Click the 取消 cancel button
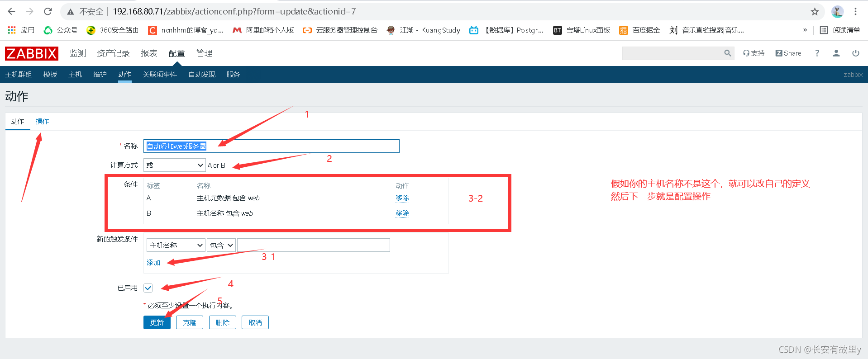Viewport: 868px width, 359px height. [x=255, y=322]
